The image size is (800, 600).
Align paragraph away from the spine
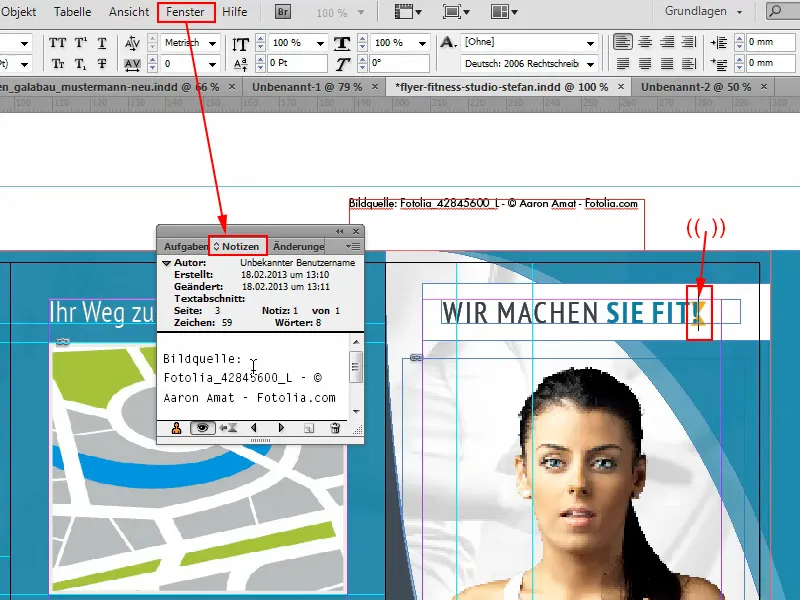pyautogui.click(x=689, y=63)
